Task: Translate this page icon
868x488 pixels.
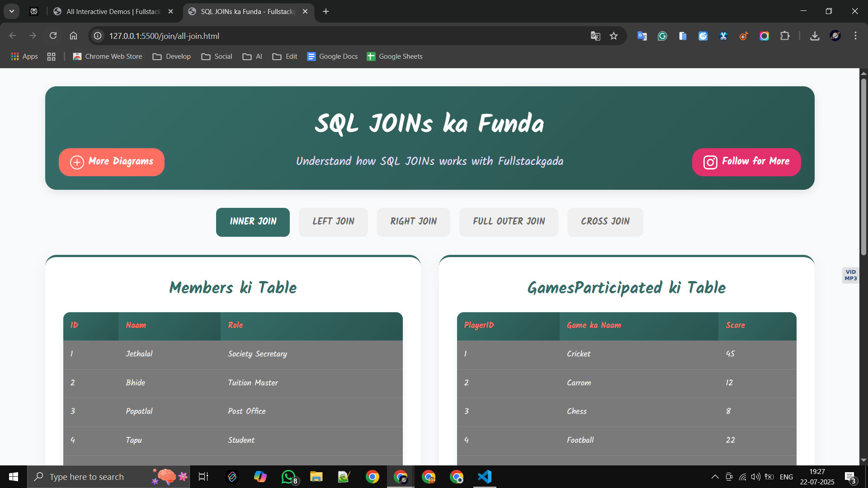Action: (x=595, y=36)
